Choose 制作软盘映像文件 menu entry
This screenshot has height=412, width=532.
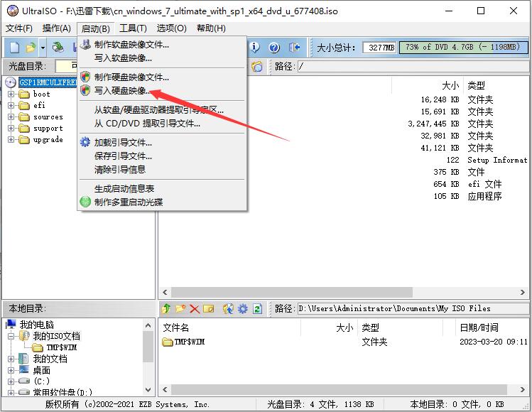(x=162, y=45)
